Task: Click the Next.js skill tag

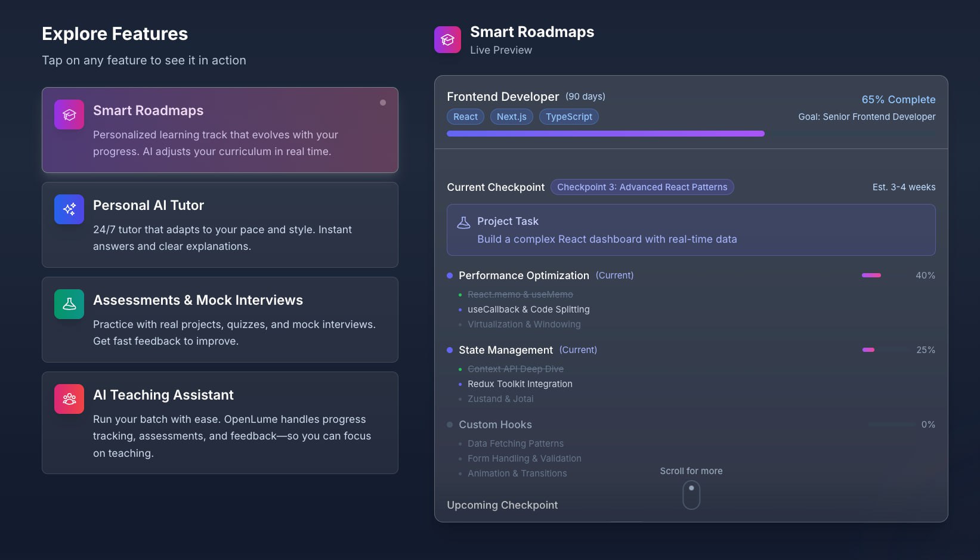Action: [x=511, y=117]
